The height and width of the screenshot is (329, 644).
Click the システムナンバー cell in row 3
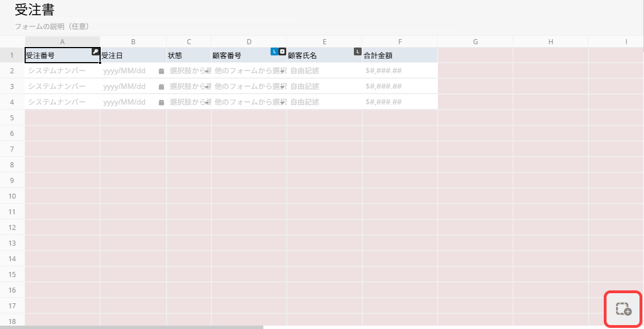click(x=63, y=87)
